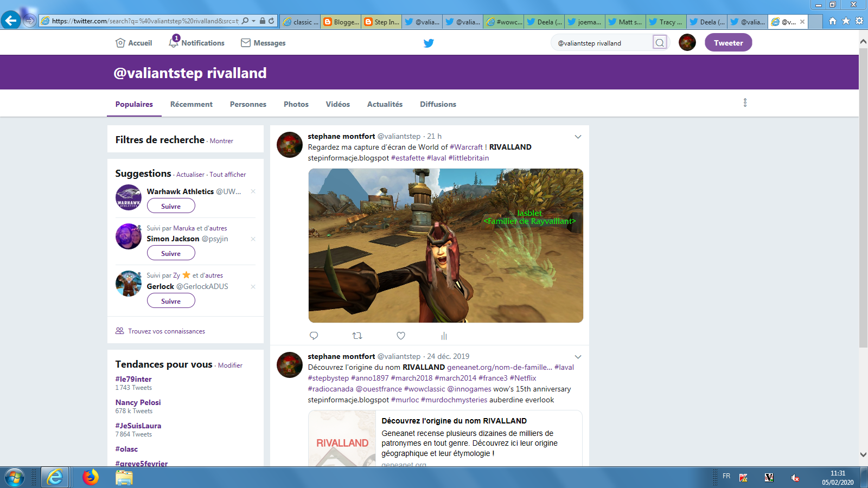Dismiss the Gerlock suggestion

point(253,286)
